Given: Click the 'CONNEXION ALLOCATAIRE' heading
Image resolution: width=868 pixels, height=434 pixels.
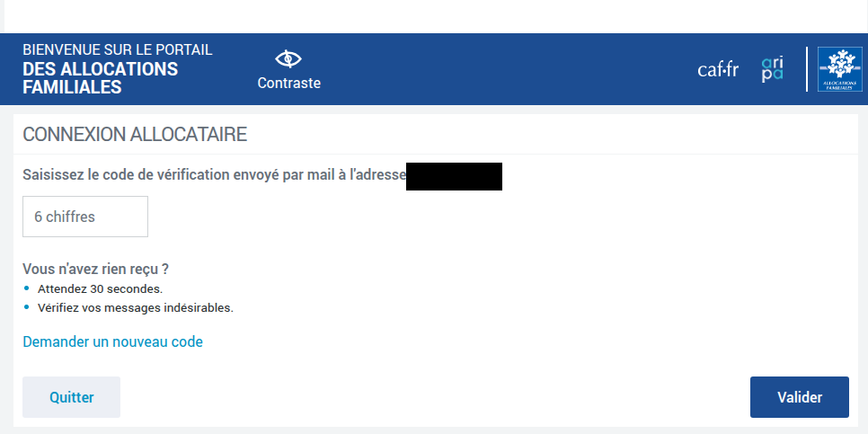Looking at the screenshot, I should point(135,135).
